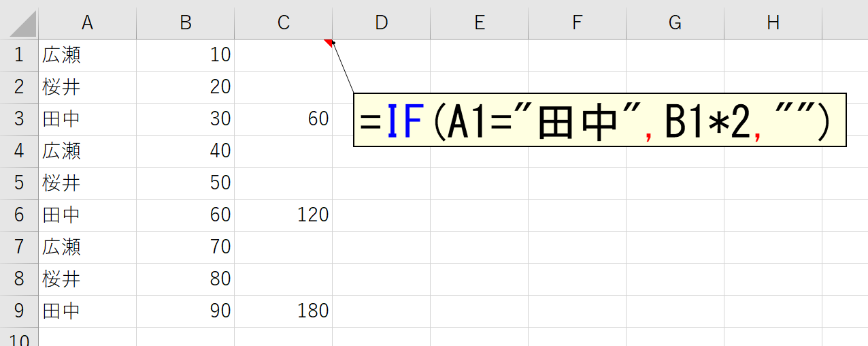The image size is (868, 346).
Task: Select cell C6 showing 120
Action: click(283, 215)
